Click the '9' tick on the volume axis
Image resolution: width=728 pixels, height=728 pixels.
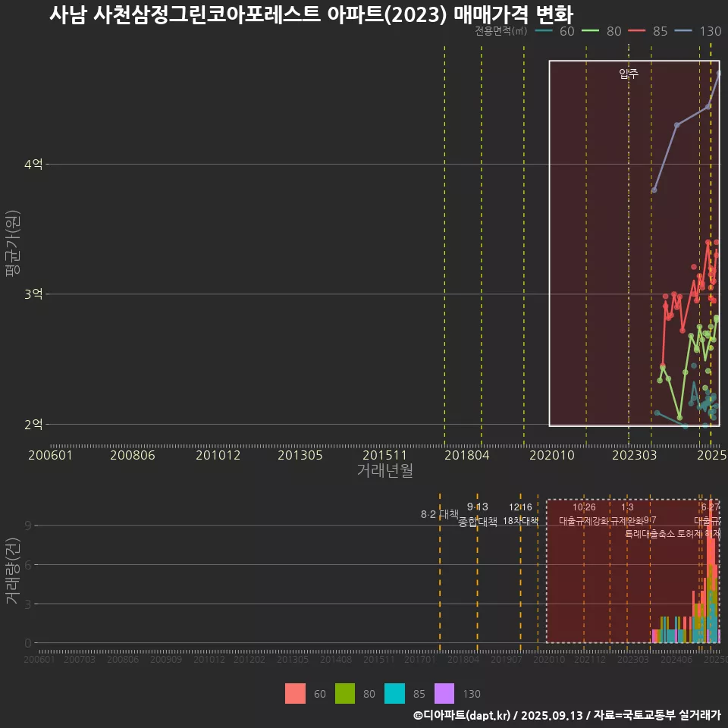(x=28, y=525)
